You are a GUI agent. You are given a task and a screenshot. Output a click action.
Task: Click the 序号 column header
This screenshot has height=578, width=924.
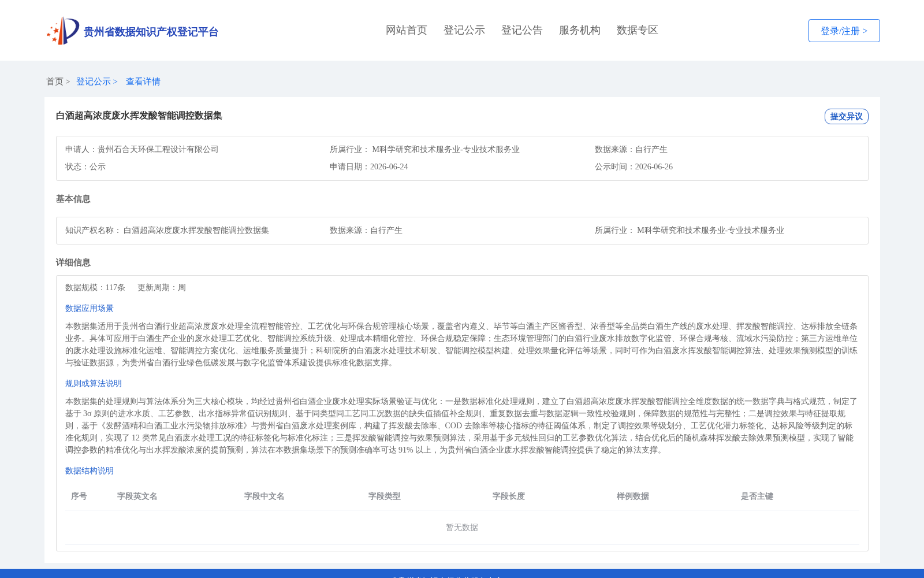click(x=79, y=496)
